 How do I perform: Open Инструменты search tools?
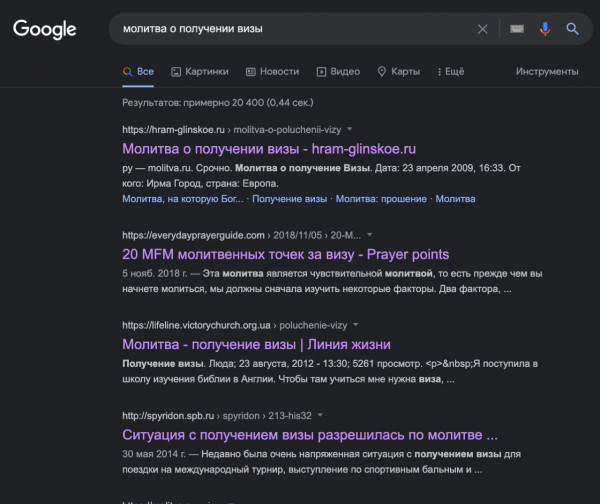(x=547, y=72)
